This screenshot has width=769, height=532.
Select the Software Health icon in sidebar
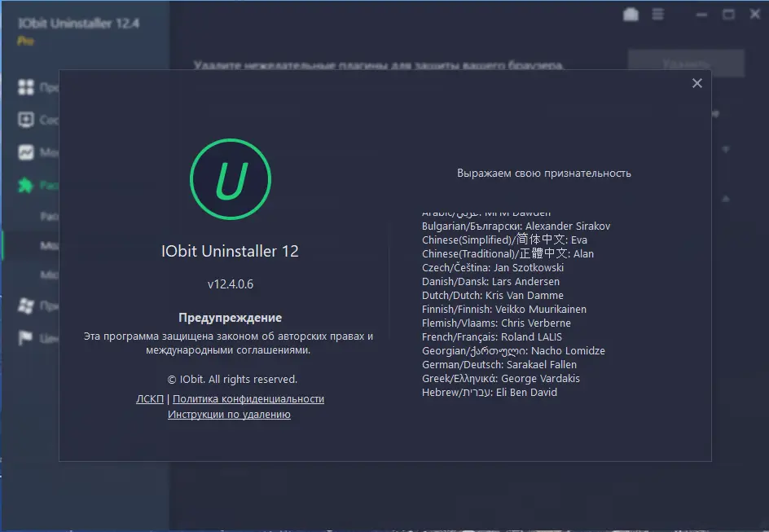[26, 120]
